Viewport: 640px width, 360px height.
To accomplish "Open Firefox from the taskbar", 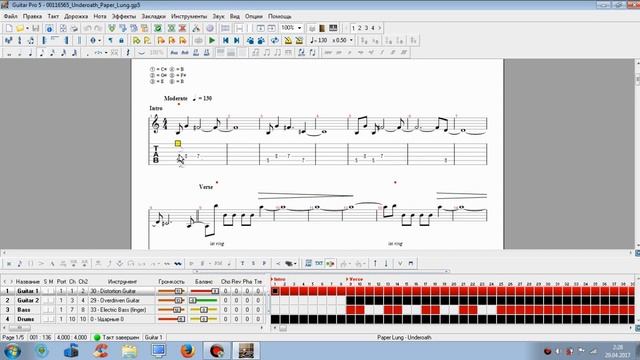I will pos(187,351).
